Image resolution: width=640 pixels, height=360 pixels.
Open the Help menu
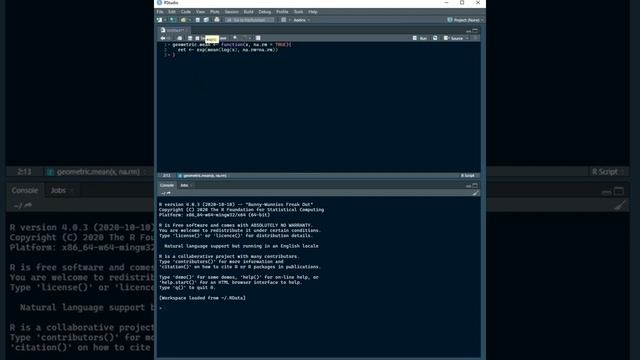[x=313, y=12]
